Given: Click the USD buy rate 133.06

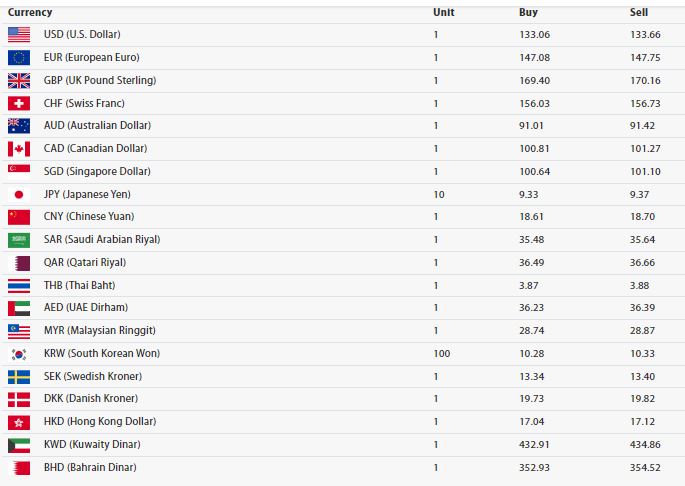Looking at the screenshot, I should point(535,35).
